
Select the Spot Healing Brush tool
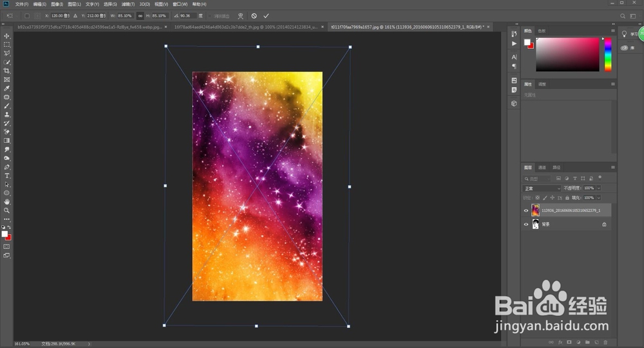pos(6,97)
